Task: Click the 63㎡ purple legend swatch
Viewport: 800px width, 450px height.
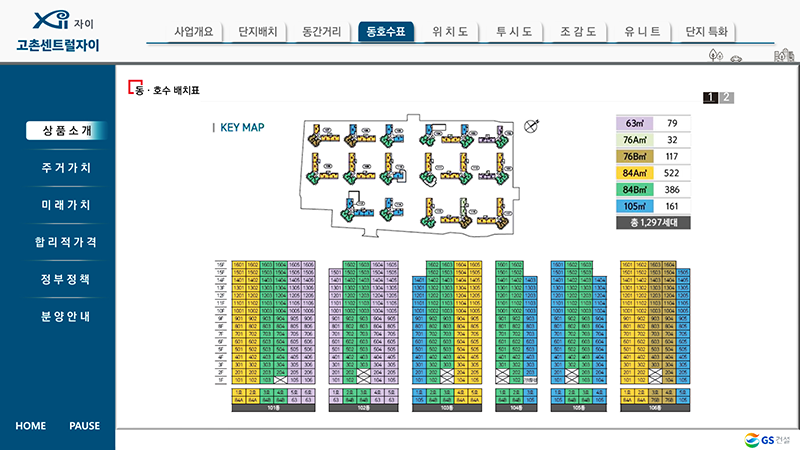Action: [x=635, y=123]
